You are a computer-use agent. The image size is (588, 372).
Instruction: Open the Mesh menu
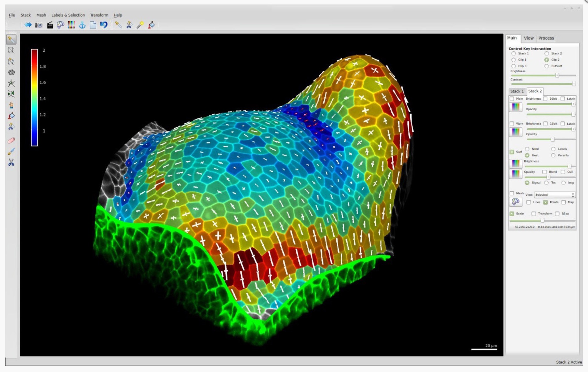(x=41, y=15)
